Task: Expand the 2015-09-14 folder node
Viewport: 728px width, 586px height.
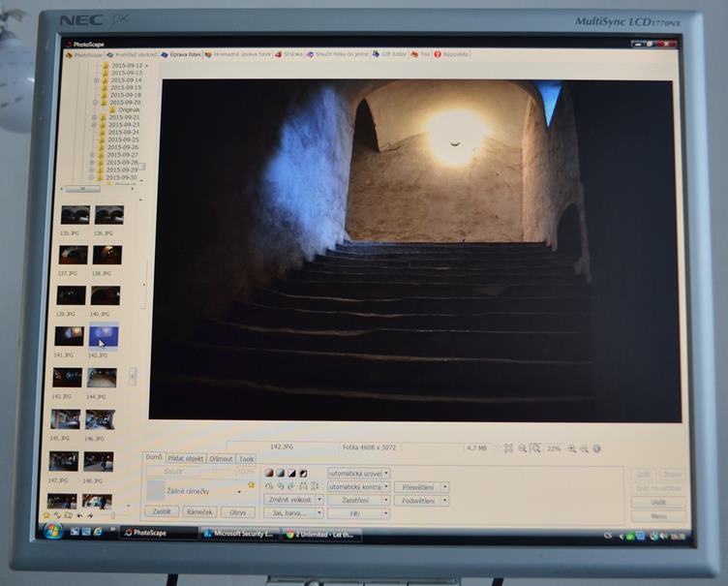Action: pos(97,80)
